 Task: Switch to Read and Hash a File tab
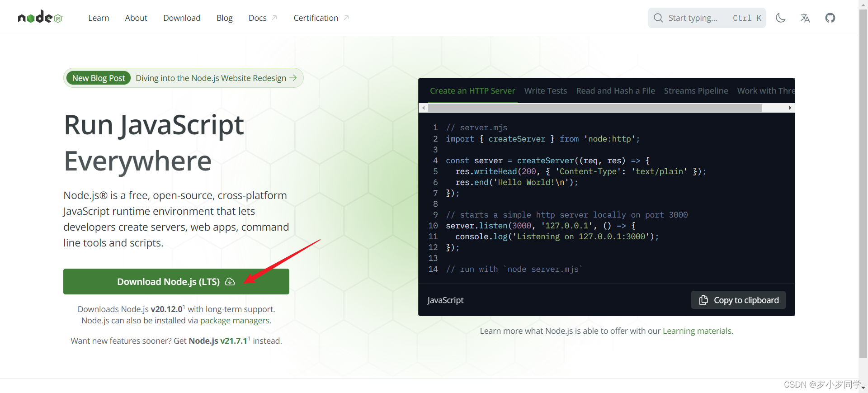click(x=615, y=91)
